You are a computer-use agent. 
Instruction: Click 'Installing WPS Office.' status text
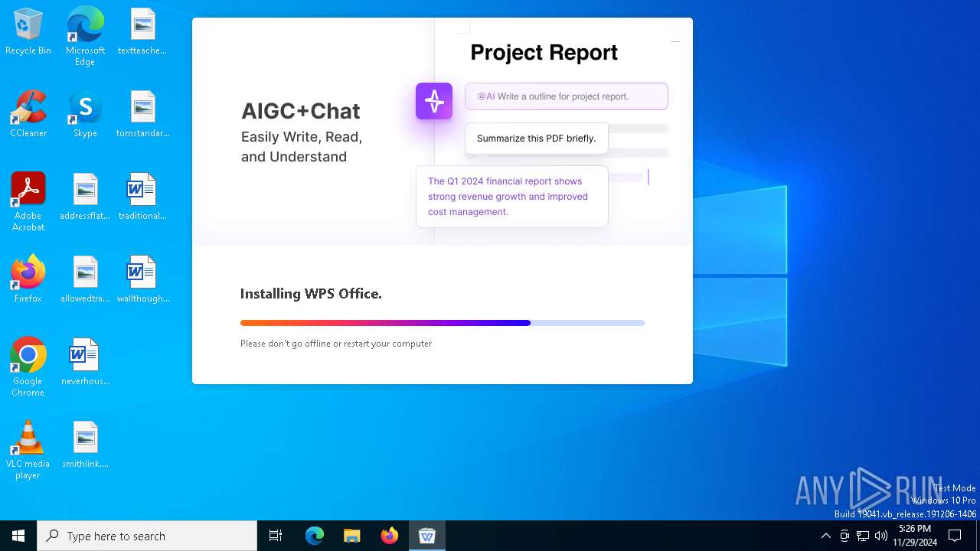pos(311,294)
